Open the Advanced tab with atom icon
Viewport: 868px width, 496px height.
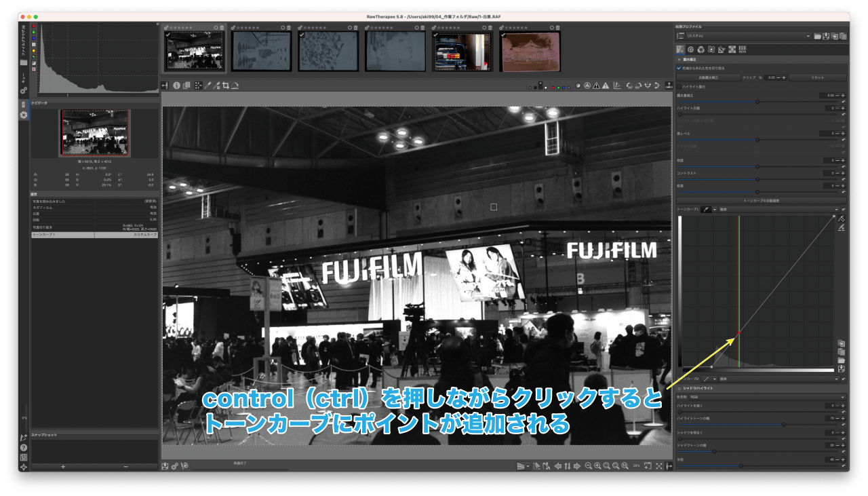point(711,49)
